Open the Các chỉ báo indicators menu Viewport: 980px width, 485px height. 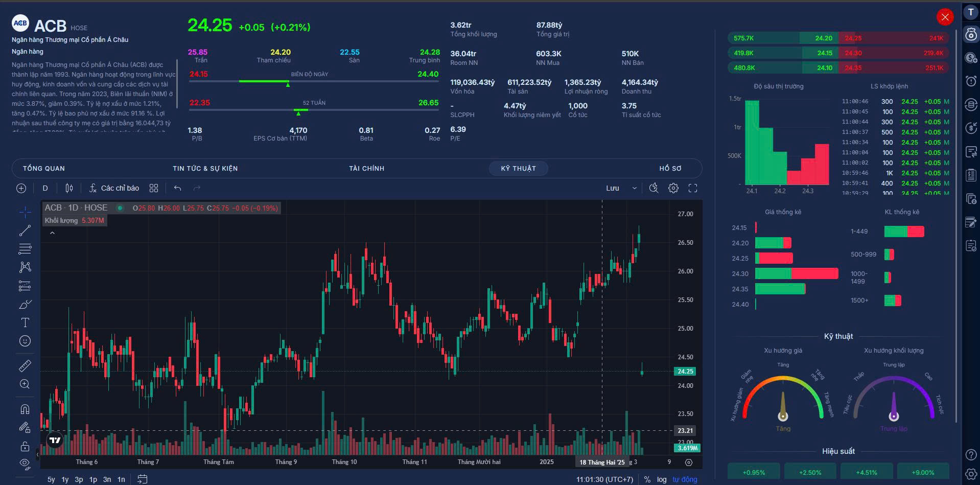pyautogui.click(x=114, y=188)
